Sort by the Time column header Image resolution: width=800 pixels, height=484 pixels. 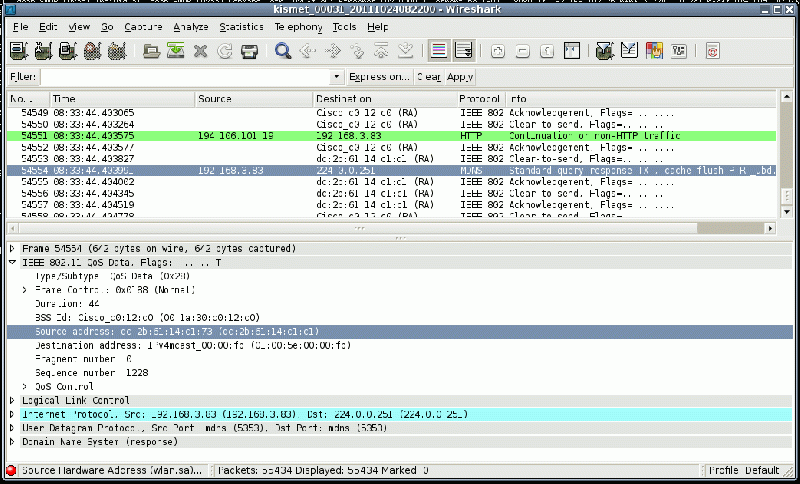122,99
